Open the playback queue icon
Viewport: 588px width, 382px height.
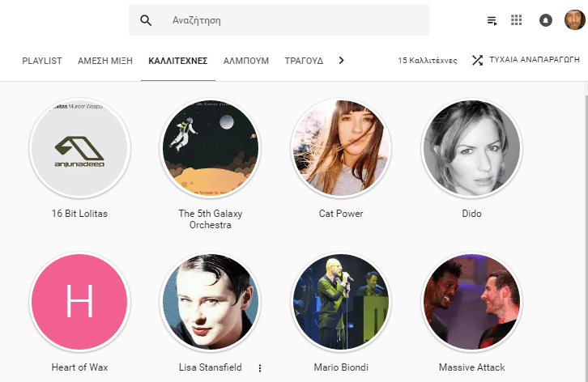pos(492,20)
